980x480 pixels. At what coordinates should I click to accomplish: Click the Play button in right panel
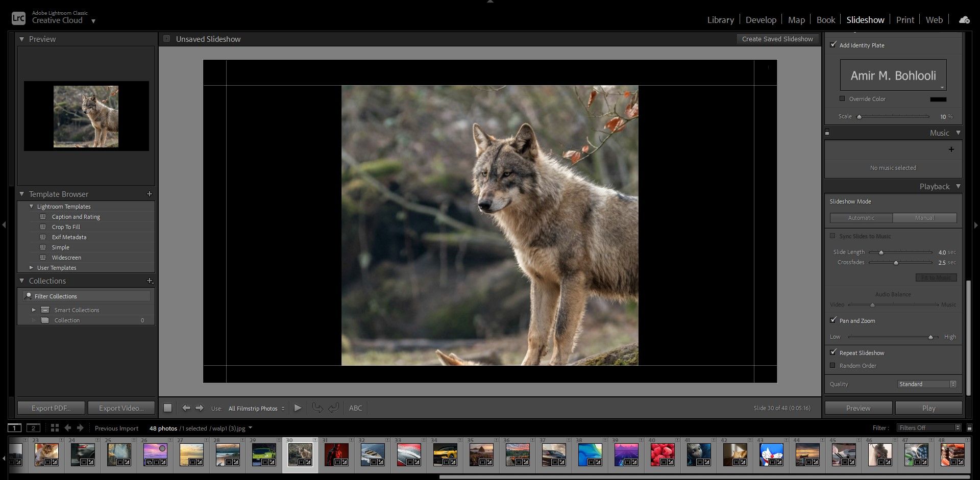[929, 408]
